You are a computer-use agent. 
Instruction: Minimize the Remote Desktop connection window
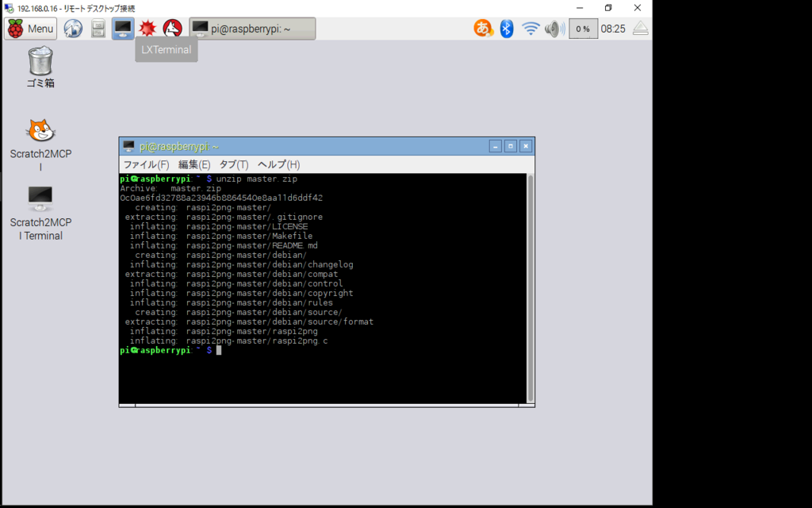point(580,8)
